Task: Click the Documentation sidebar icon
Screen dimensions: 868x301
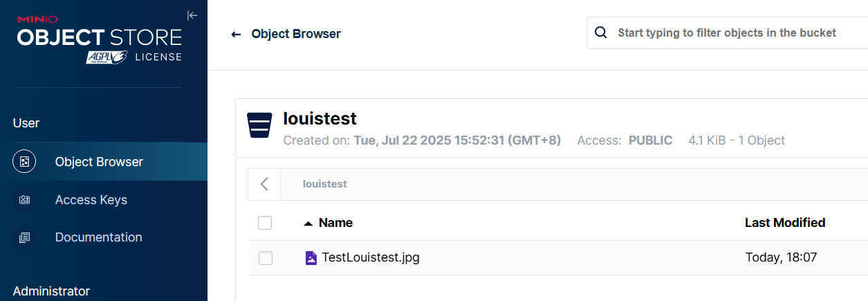Action: click(24, 237)
